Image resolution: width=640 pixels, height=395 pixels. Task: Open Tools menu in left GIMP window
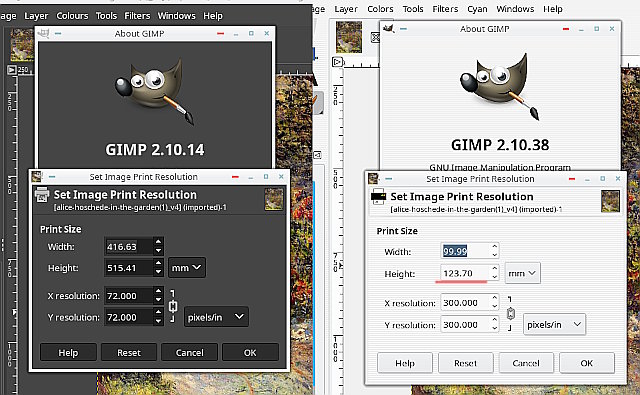(x=106, y=16)
